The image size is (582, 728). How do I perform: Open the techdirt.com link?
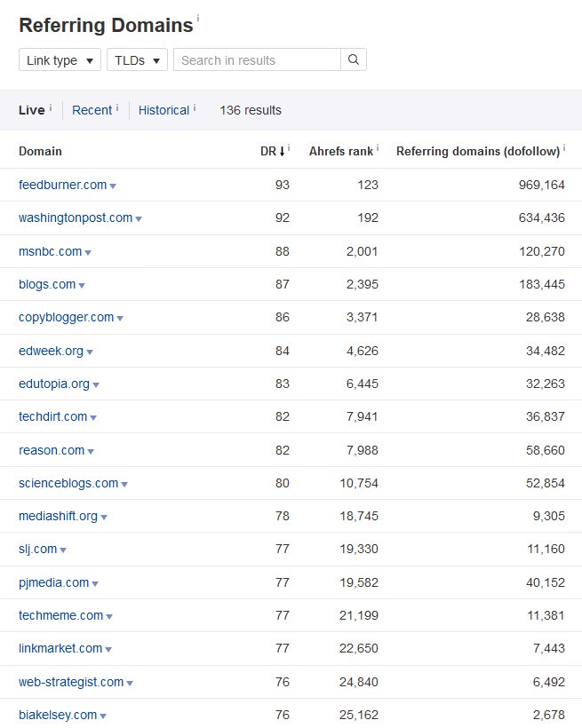53,416
